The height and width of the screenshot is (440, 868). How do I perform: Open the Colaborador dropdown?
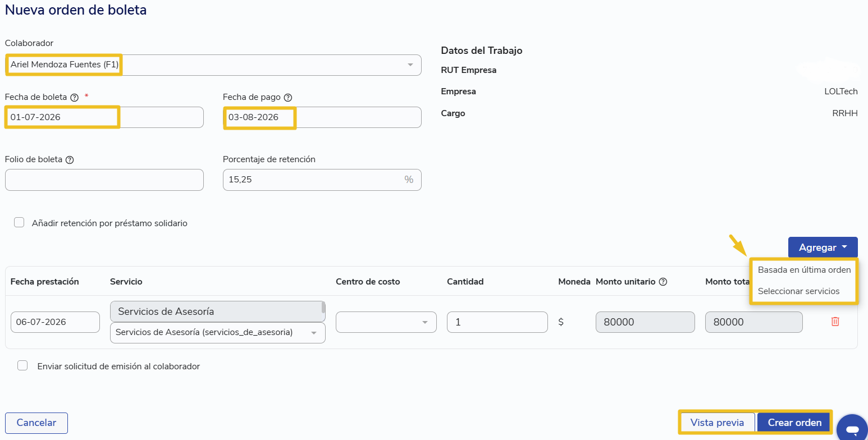point(213,65)
